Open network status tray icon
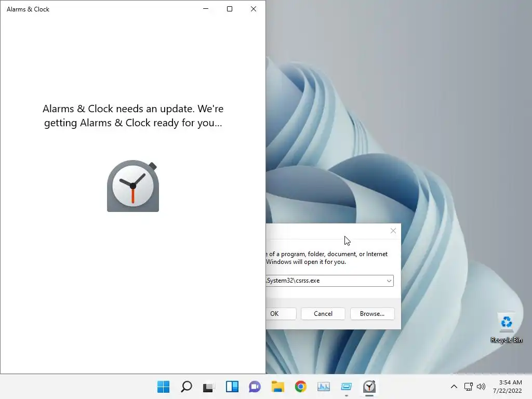The image size is (532, 399). (468, 387)
